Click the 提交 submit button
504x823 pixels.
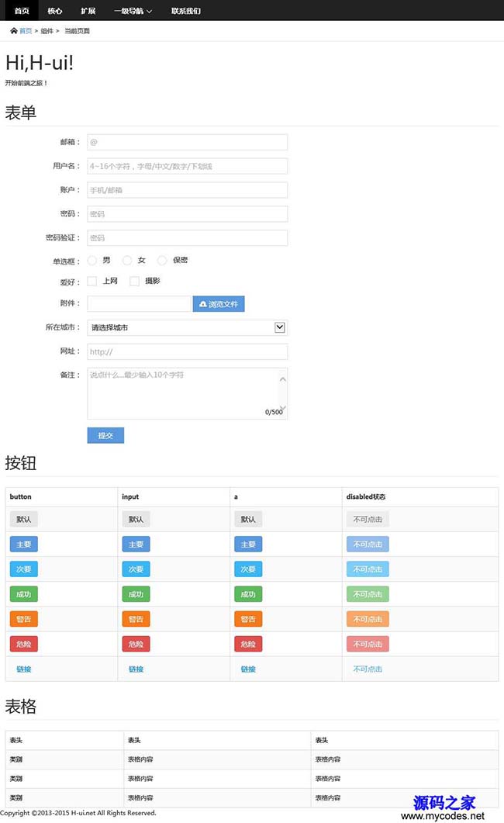click(105, 436)
